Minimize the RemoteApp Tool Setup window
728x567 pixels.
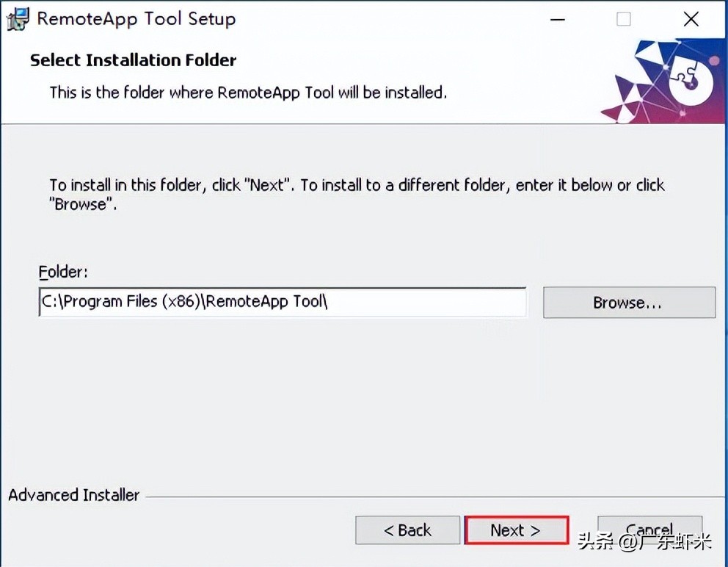tap(558, 20)
